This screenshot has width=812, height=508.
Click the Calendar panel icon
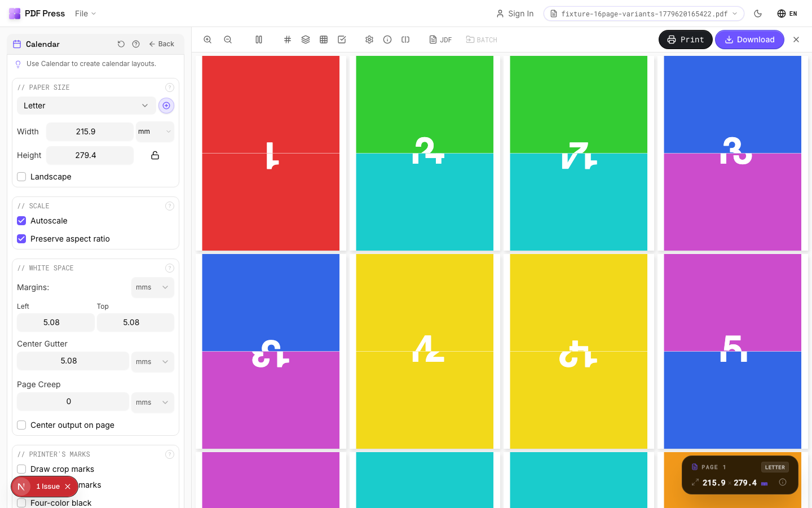(17, 44)
